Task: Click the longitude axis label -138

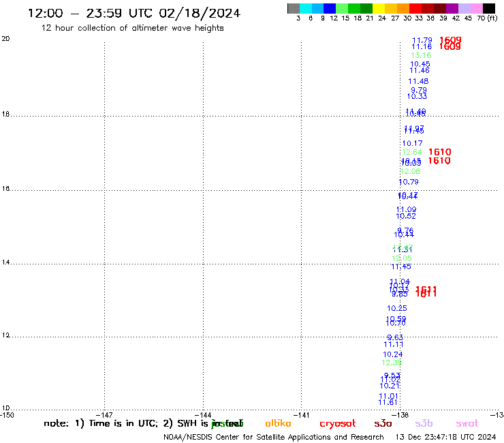Action: point(400,415)
